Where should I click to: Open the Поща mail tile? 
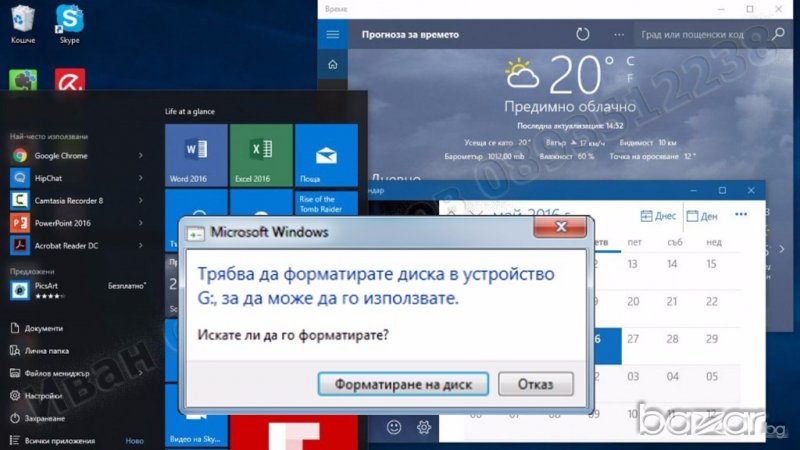326,155
